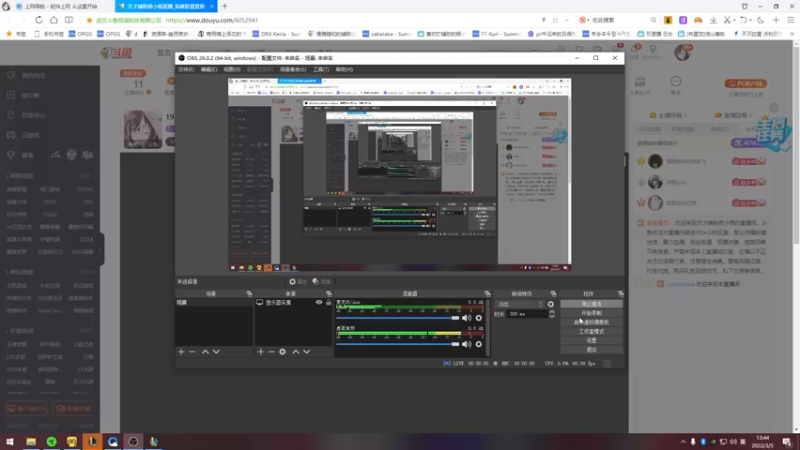The width and height of the screenshot is (800, 450).
Task: Open sakalaka bookmark in bookmarks bar
Action: [x=386, y=34]
